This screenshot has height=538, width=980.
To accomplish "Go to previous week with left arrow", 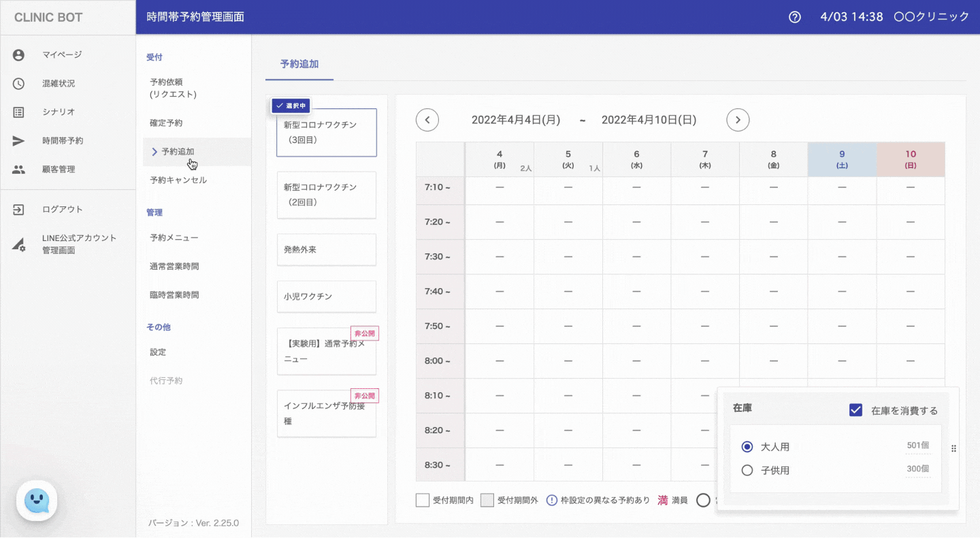I will click(x=427, y=120).
